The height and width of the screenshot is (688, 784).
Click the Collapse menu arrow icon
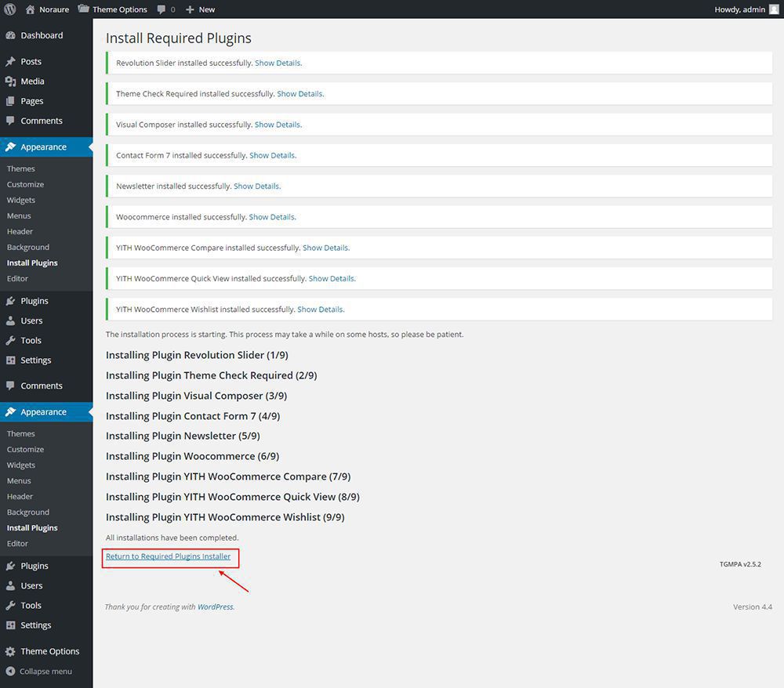pyautogui.click(x=10, y=672)
